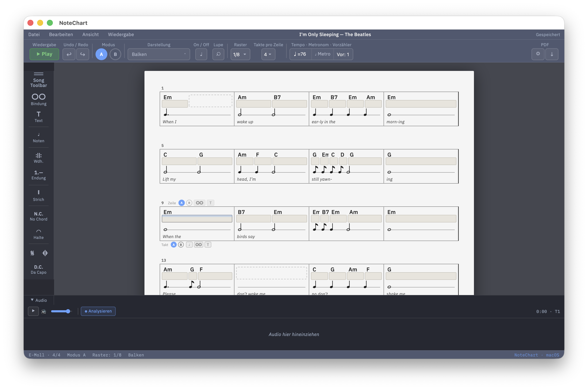
Task: Add a Halte fermata
Action: coord(39,234)
